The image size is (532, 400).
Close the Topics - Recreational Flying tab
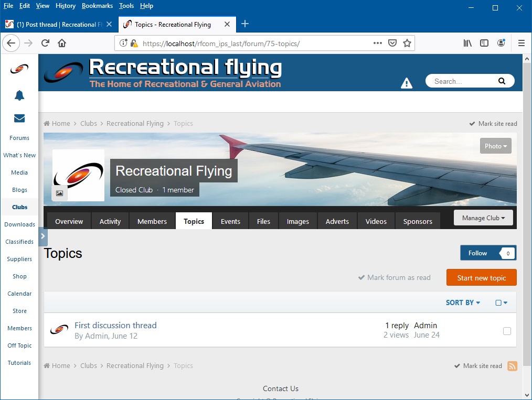coord(227,24)
